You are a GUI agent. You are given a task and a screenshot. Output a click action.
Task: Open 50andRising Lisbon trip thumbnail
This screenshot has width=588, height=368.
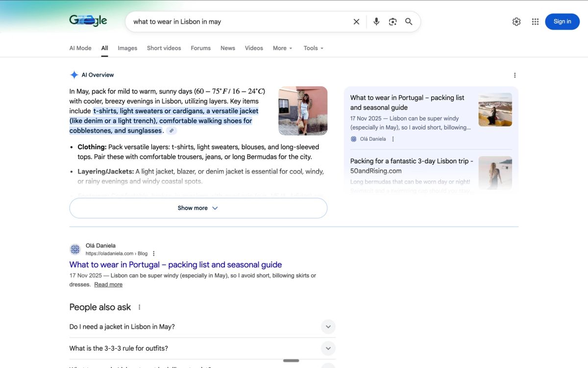pos(495,173)
